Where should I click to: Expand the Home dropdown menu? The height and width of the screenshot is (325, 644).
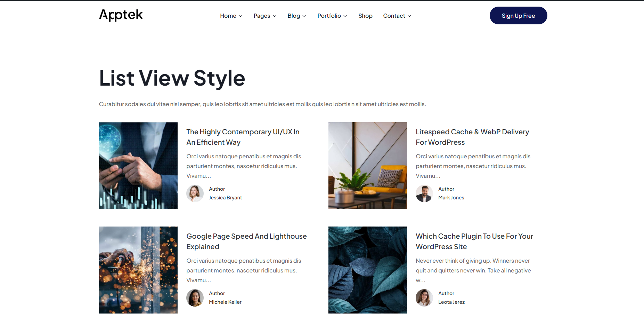tap(231, 16)
